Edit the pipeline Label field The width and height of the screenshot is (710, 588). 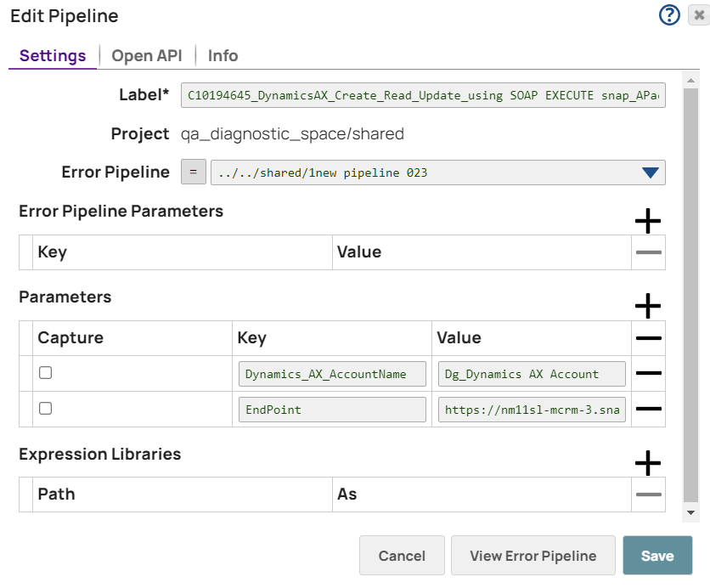tap(423, 95)
